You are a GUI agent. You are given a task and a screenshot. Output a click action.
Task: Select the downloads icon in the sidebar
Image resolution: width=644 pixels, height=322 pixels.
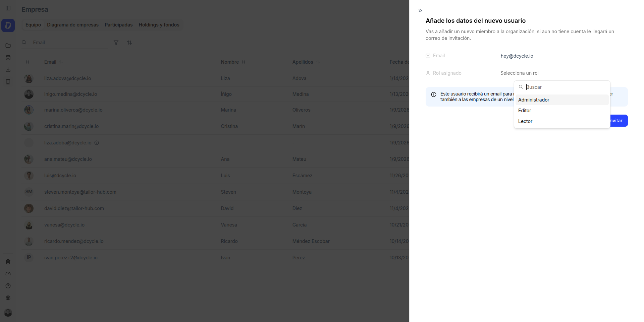pos(8,70)
